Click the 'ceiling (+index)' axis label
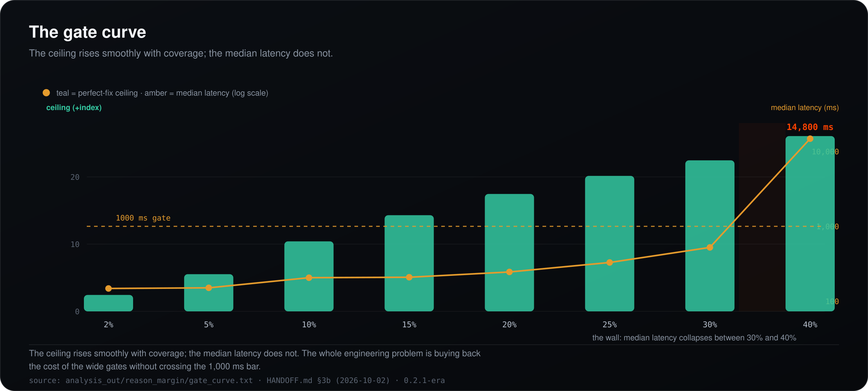868x391 pixels. click(x=74, y=108)
